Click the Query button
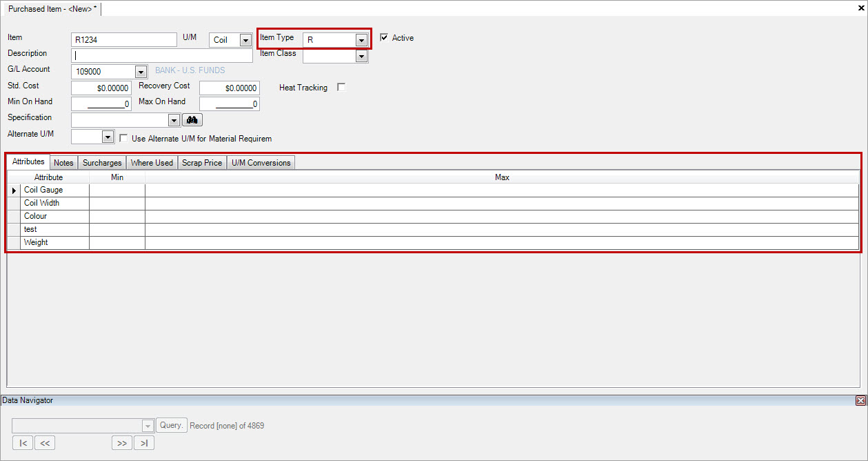The width and height of the screenshot is (868, 461). coord(171,425)
